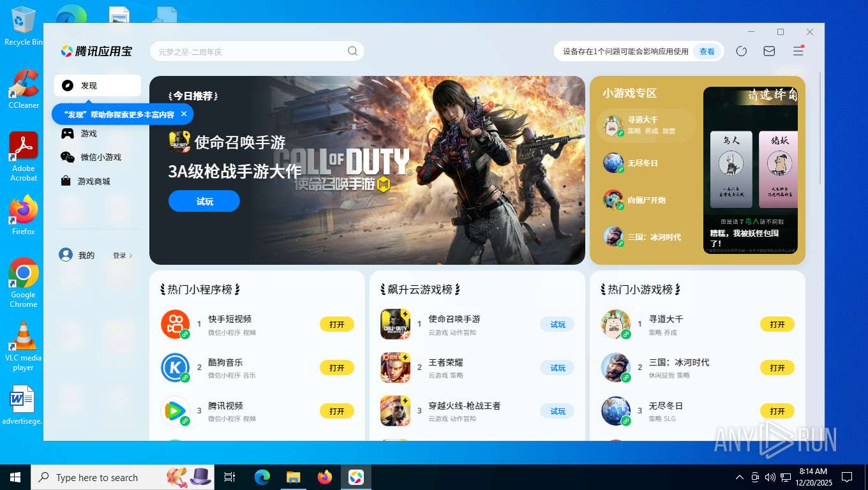Screen dimensions: 868x490
Task: Click 寻道大千 icon in 热门小游戏榜
Action: click(616, 324)
